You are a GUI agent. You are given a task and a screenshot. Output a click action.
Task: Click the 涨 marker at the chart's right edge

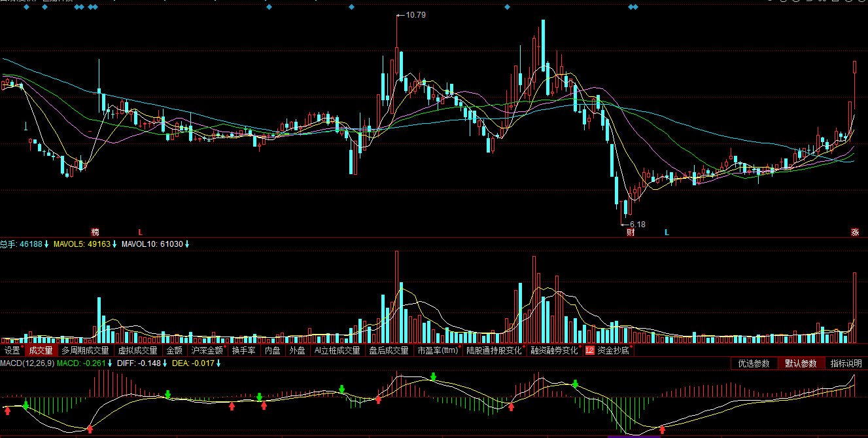pos(855,232)
